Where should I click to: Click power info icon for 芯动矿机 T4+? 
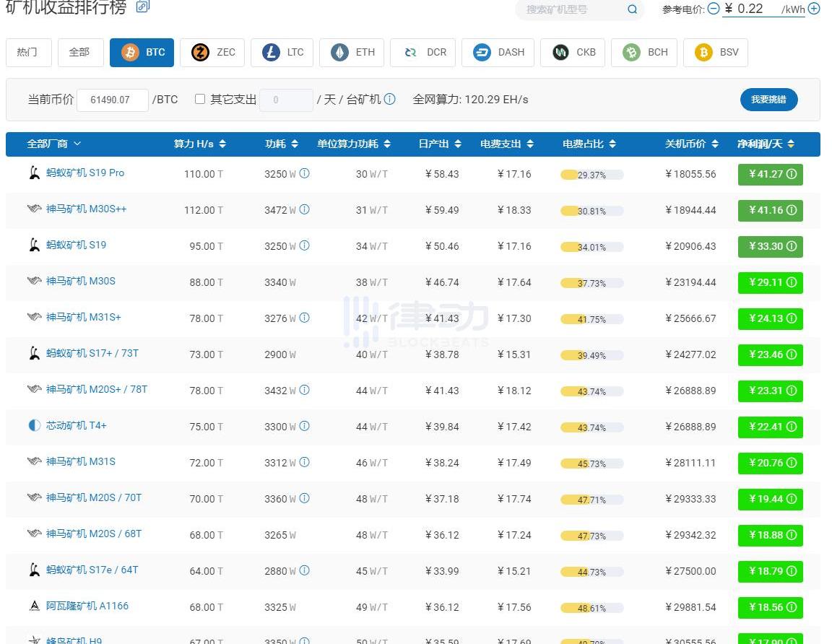305,426
